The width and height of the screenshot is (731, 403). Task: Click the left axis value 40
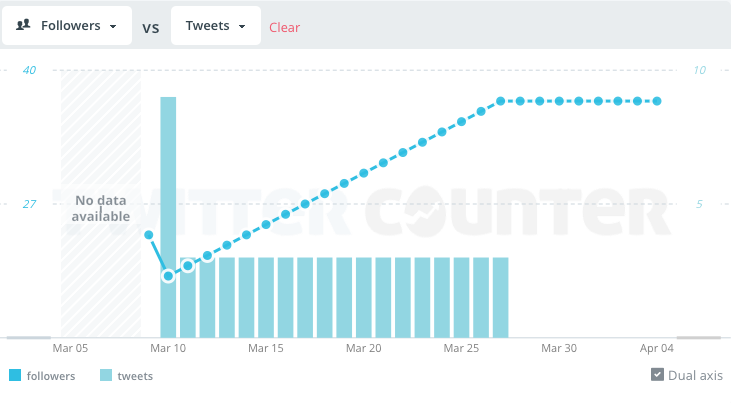coord(30,70)
